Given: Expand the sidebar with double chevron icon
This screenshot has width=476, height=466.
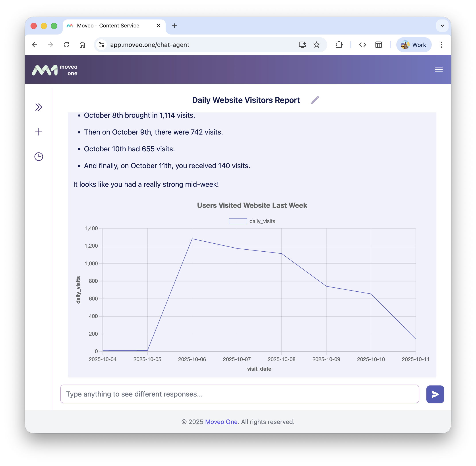Looking at the screenshot, I should [x=39, y=107].
